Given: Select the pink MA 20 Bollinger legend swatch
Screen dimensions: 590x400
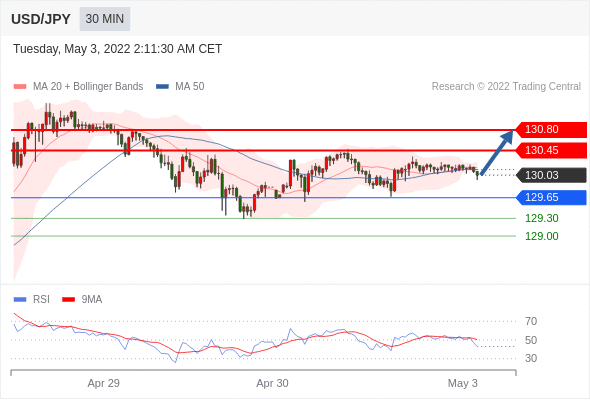Looking at the screenshot, I should [20, 87].
